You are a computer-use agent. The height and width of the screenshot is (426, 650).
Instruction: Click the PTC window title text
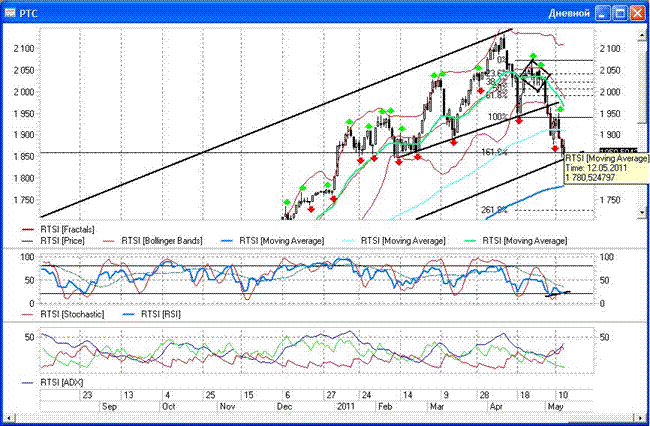coord(29,14)
